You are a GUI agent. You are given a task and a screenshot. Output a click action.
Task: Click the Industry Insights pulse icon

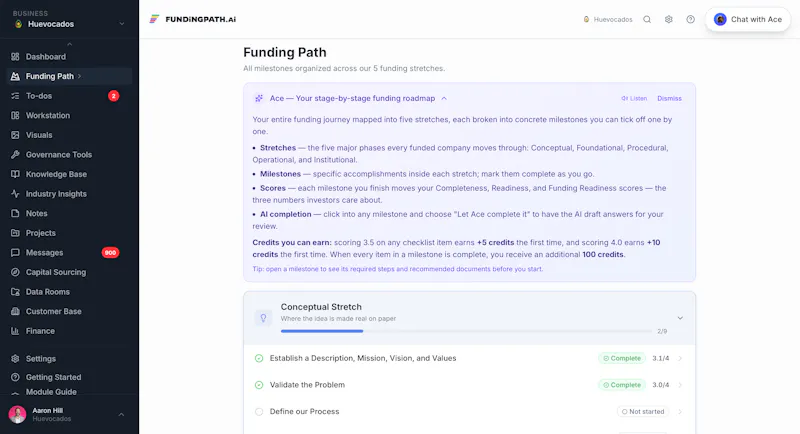tap(15, 194)
